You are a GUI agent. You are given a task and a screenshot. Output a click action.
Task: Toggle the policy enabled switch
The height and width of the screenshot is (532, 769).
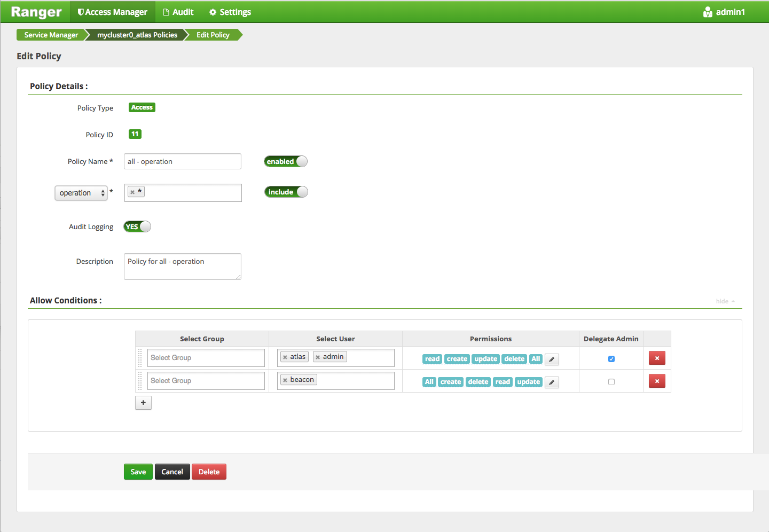point(286,161)
